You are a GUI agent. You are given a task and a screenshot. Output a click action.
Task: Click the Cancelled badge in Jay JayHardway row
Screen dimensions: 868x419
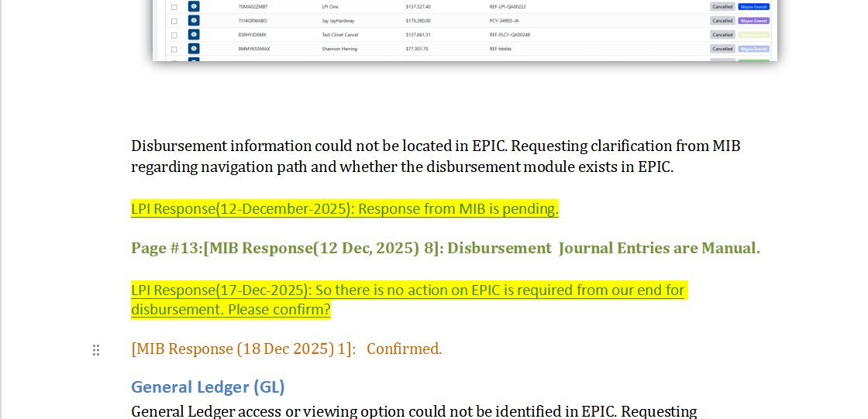(722, 21)
